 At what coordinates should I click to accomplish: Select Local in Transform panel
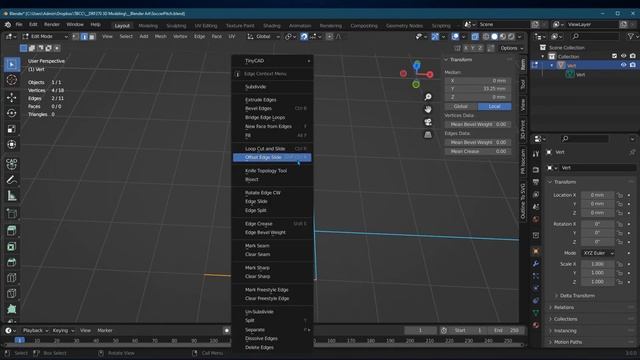[494, 106]
